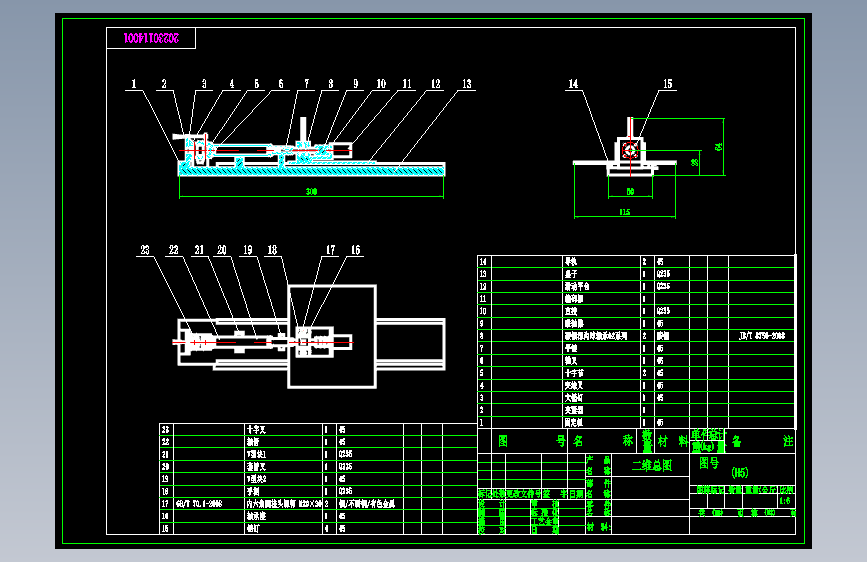Click the 名称 header in parts list
Screen dimensions: 867x562
click(603, 441)
